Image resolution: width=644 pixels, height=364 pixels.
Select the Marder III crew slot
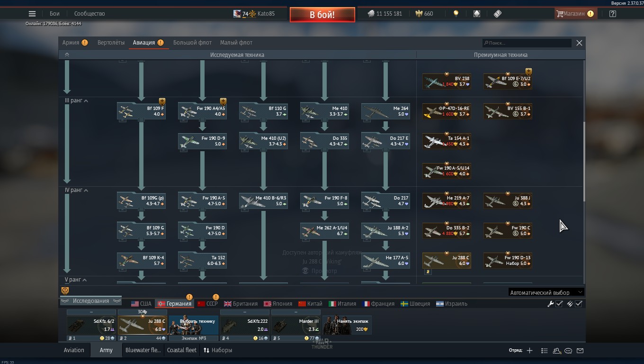tap(296, 325)
